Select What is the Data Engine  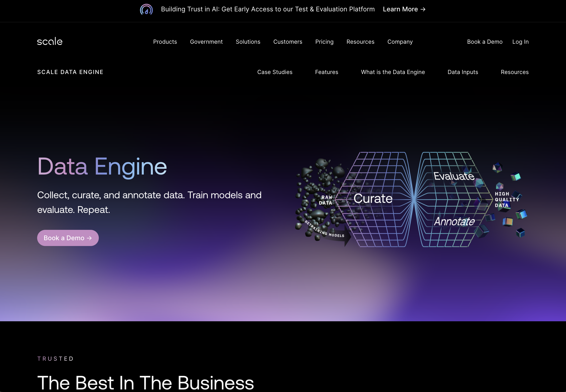click(393, 72)
